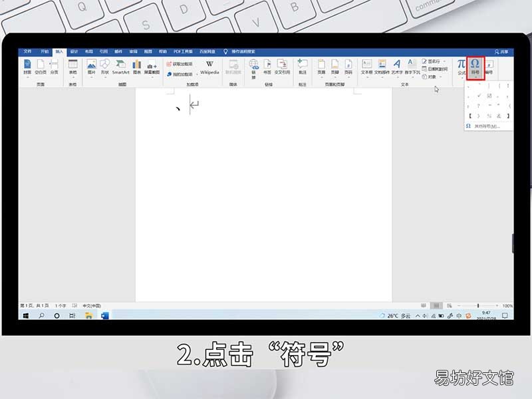The width and height of the screenshot is (532, 399).
Task: Open Quick Parts (文档部件)
Action: 382,67
